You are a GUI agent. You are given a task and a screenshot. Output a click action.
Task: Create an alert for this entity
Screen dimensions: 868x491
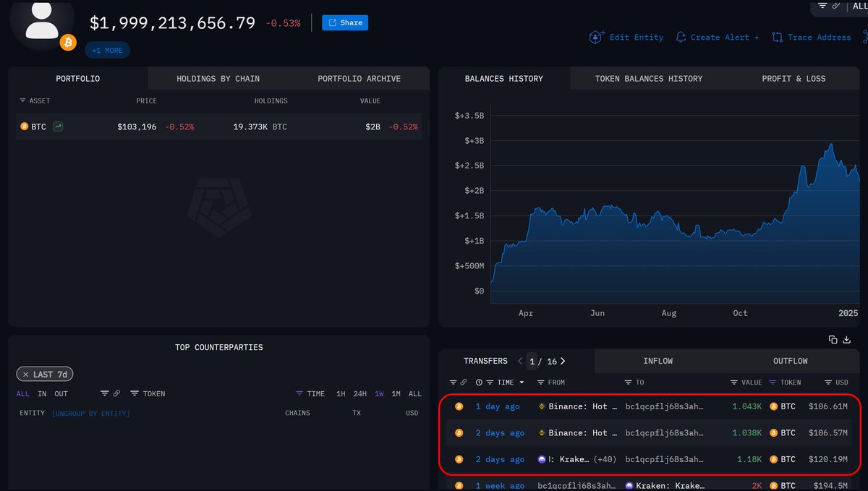(717, 37)
